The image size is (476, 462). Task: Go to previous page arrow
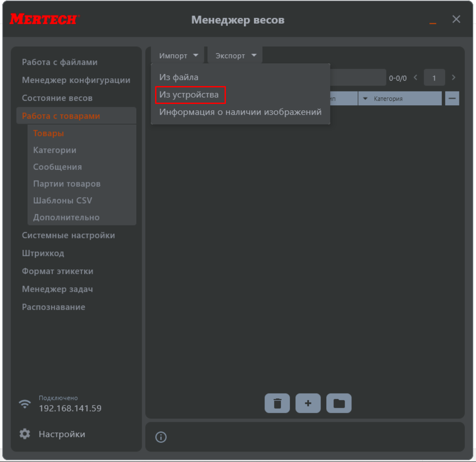click(415, 78)
